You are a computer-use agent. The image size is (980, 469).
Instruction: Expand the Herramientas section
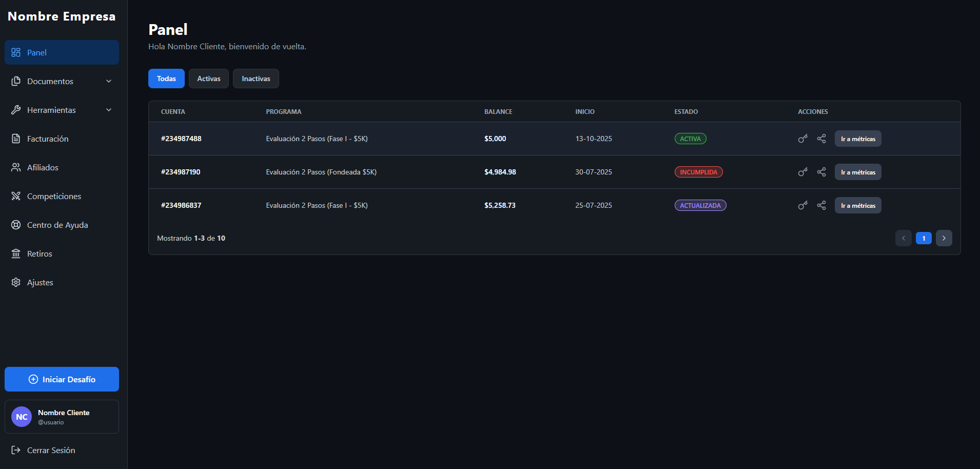[x=61, y=109]
